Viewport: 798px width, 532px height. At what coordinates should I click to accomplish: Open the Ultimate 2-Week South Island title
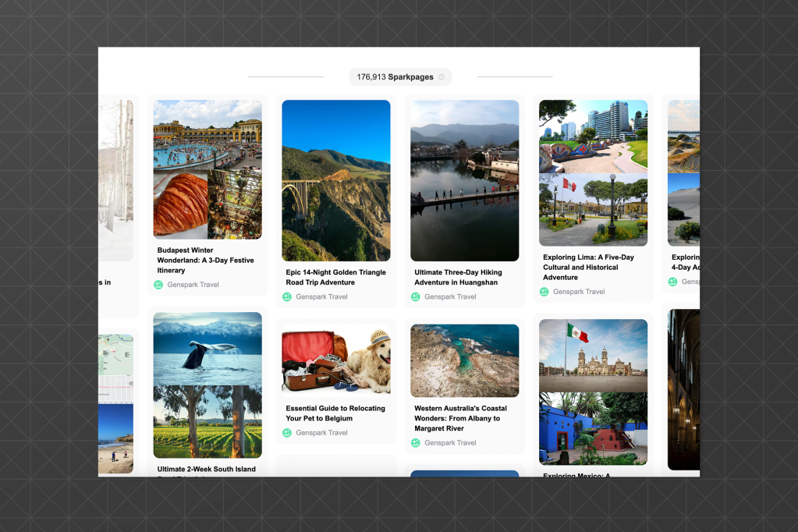[x=207, y=470]
